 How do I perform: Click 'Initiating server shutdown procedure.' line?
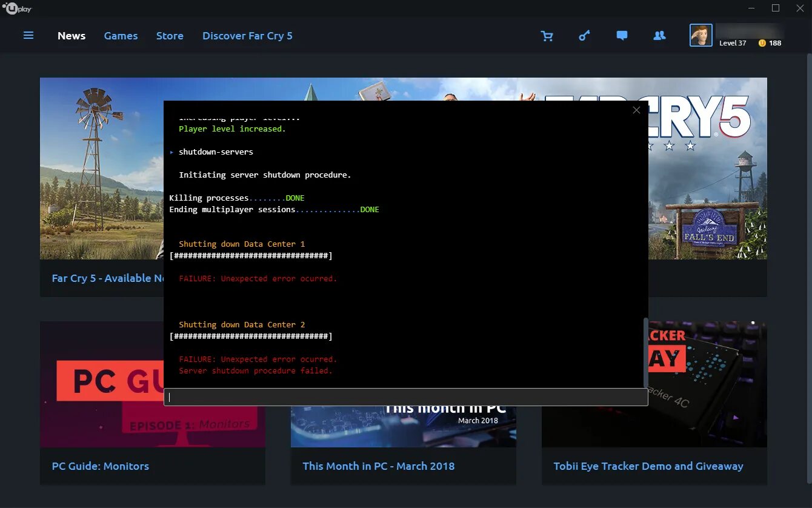click(x=265, y=175)
